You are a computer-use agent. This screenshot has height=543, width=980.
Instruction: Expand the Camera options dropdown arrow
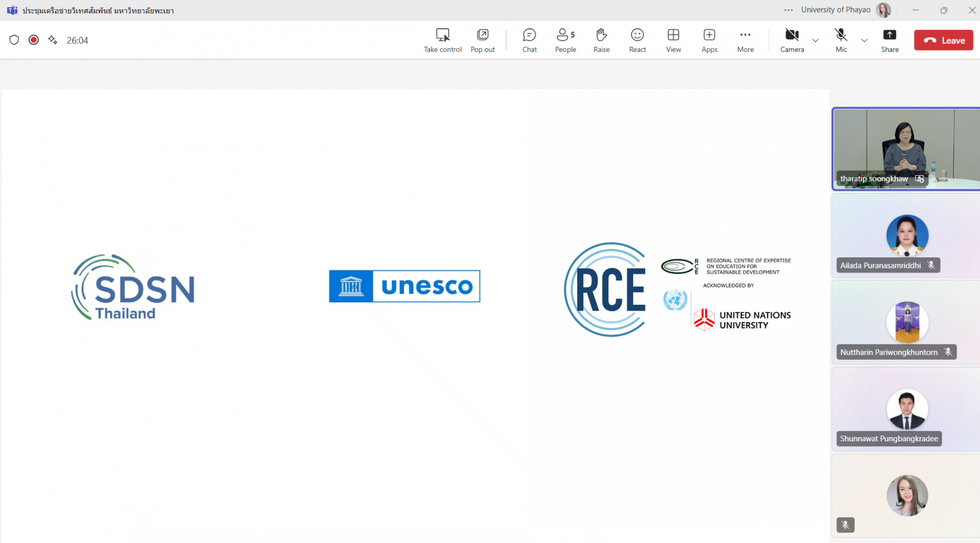(x=815, y=40)
